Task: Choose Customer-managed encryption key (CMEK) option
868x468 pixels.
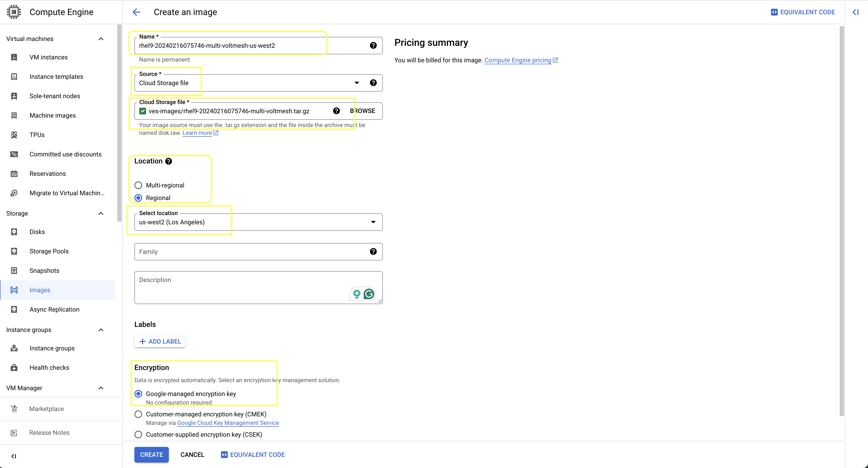Action: coord(138,414)
